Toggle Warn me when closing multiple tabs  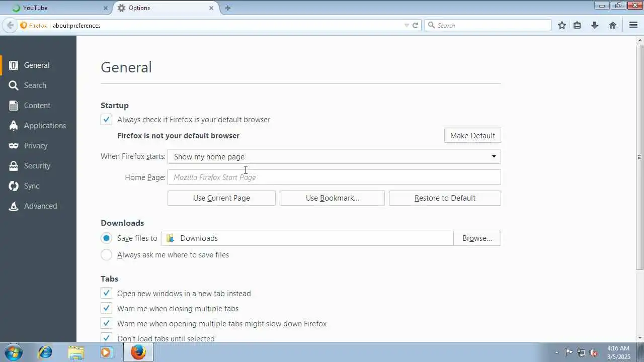tap(106, 309)
